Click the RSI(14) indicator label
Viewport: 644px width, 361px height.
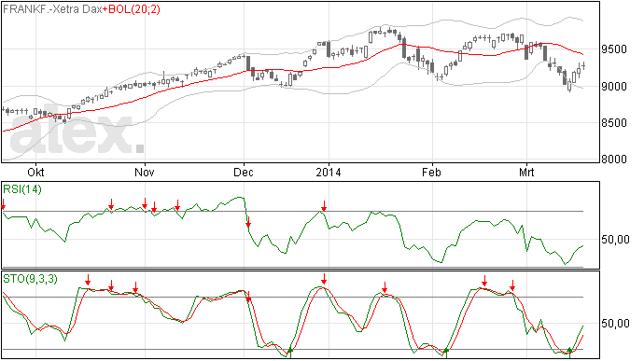coord(22,189)
